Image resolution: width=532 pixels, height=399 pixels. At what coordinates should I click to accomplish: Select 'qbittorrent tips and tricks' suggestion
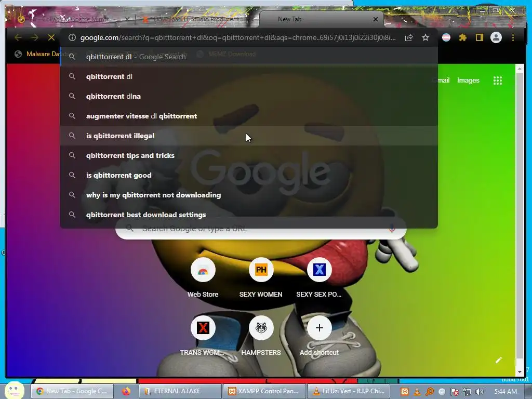[249, 155]
